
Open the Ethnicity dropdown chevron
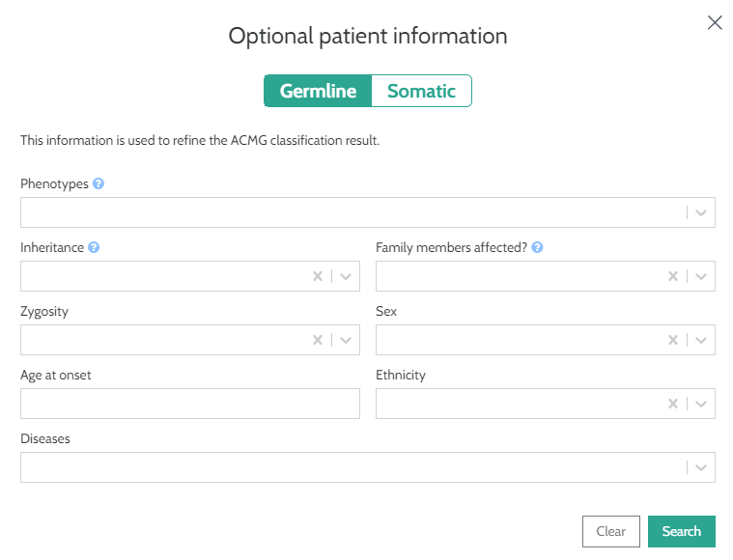702,404
